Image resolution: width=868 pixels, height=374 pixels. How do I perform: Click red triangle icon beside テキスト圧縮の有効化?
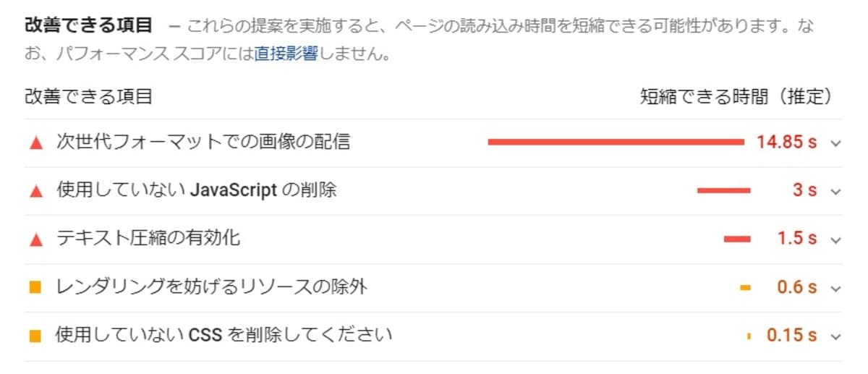point(35,239)
